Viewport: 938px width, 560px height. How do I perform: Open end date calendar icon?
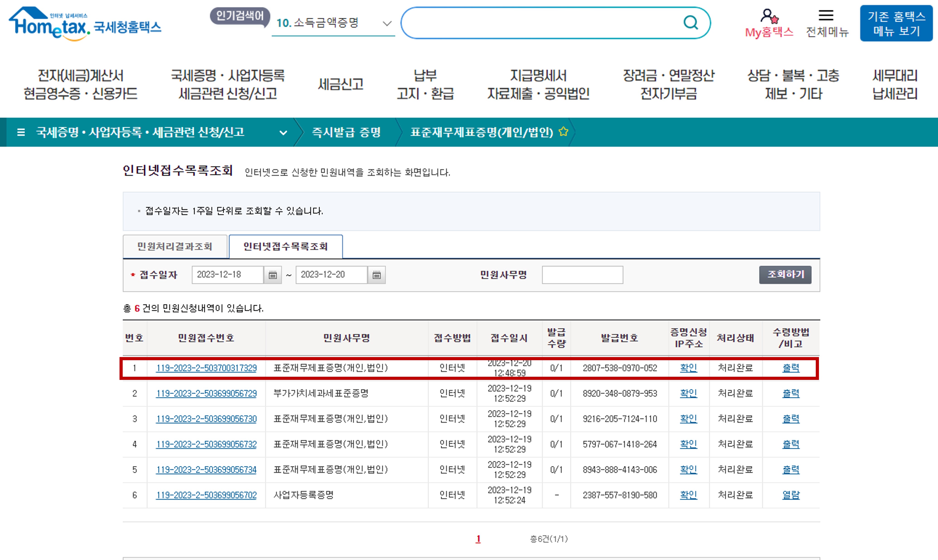point(376,275)
